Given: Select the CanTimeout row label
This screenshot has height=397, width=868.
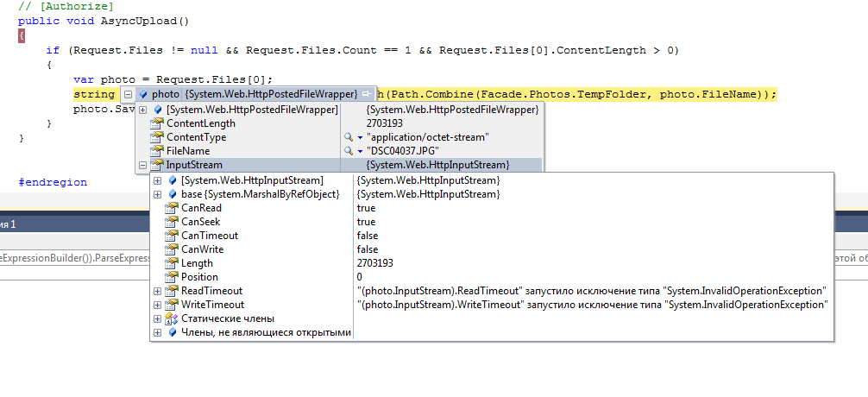Looking at the screenshot, I should [210, 236].
